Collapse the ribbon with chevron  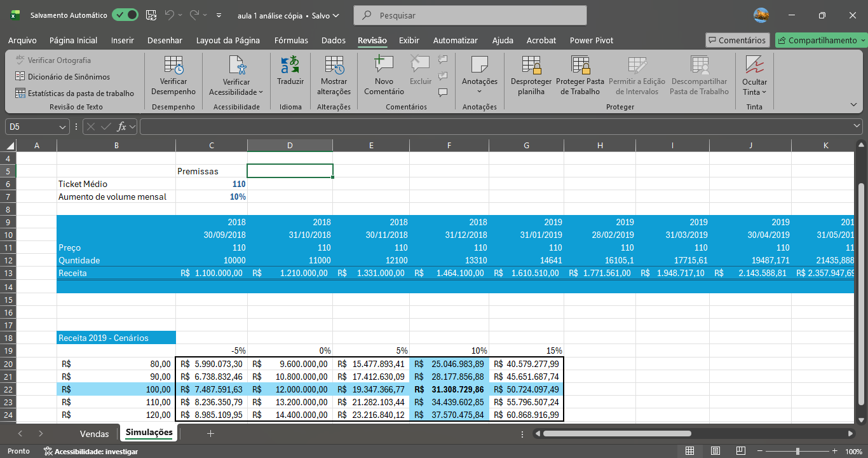tap(853, 104)
